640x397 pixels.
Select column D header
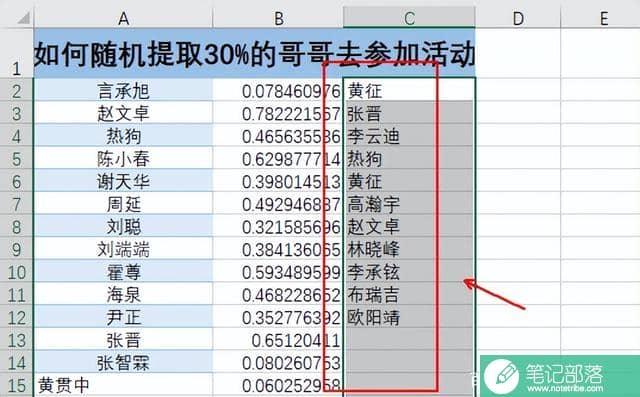pos(518,18)
